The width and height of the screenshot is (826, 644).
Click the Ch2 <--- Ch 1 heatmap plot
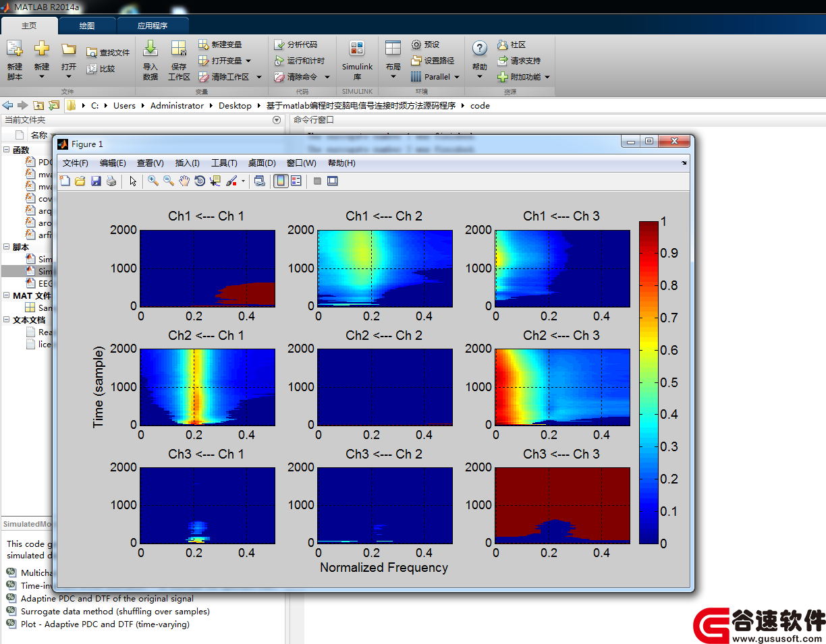tap(207, 387)
